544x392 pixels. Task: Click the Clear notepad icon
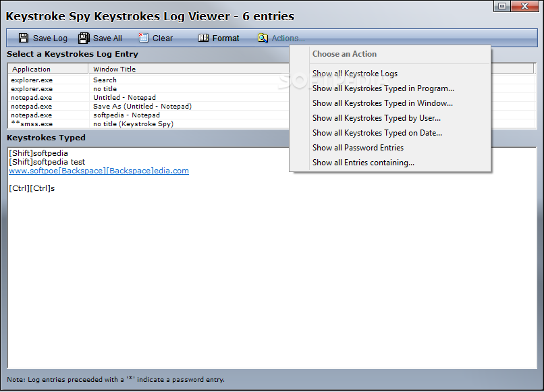click(143, 38)
